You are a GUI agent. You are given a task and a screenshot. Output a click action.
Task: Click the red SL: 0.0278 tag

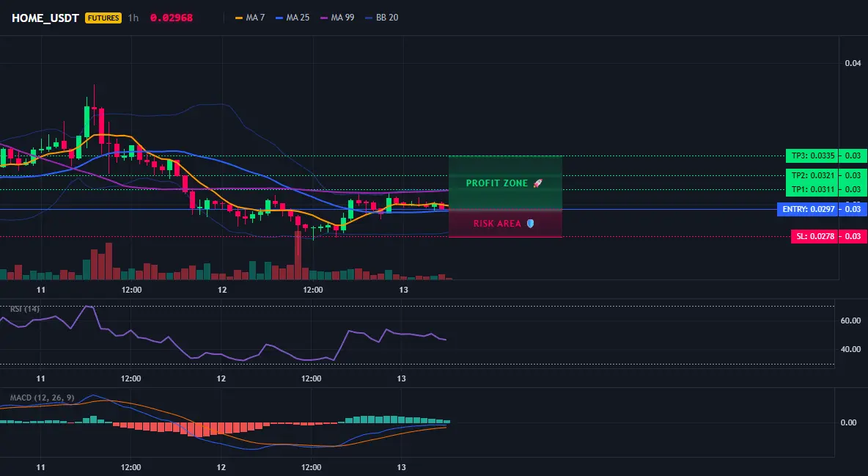(x=815, y=237)
